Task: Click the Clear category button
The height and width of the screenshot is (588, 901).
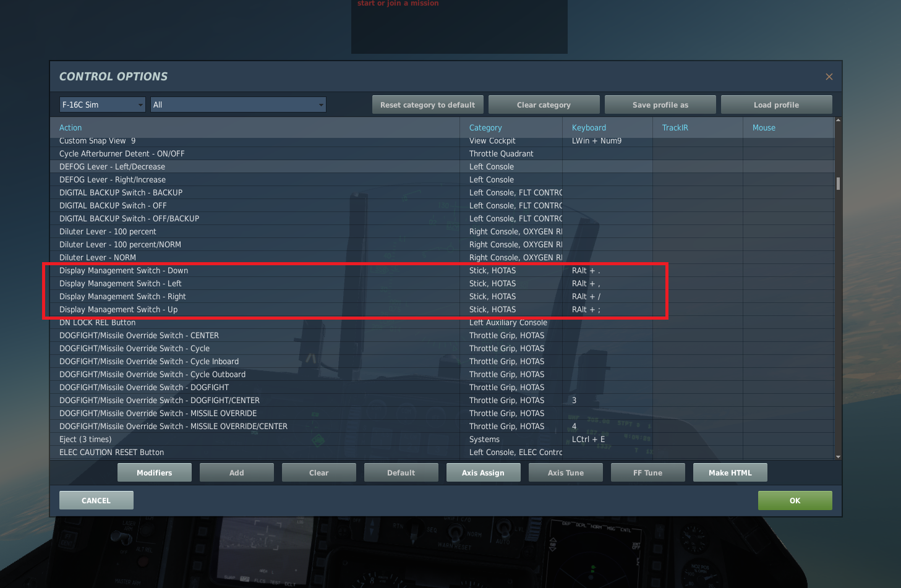Action: tap(544, 104)
